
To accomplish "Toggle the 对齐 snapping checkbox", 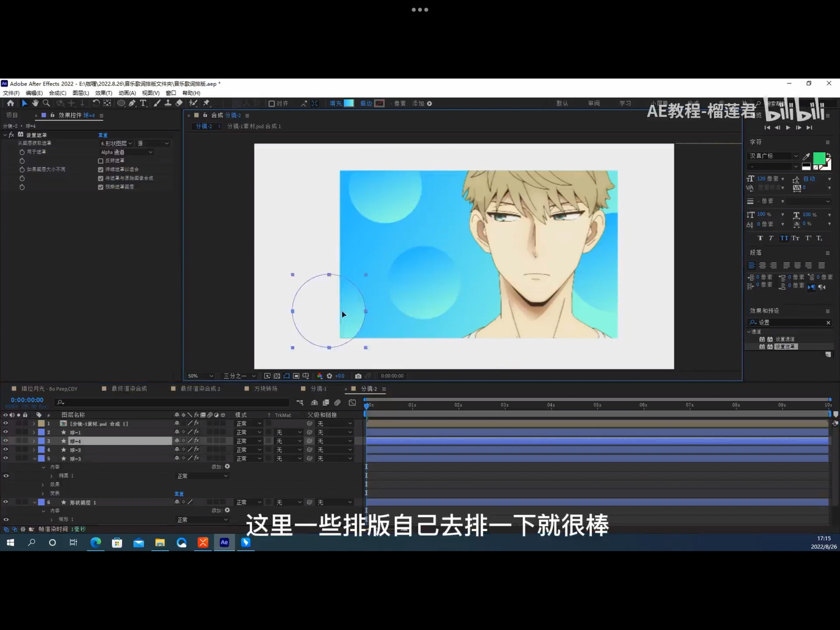I will 272,104.
